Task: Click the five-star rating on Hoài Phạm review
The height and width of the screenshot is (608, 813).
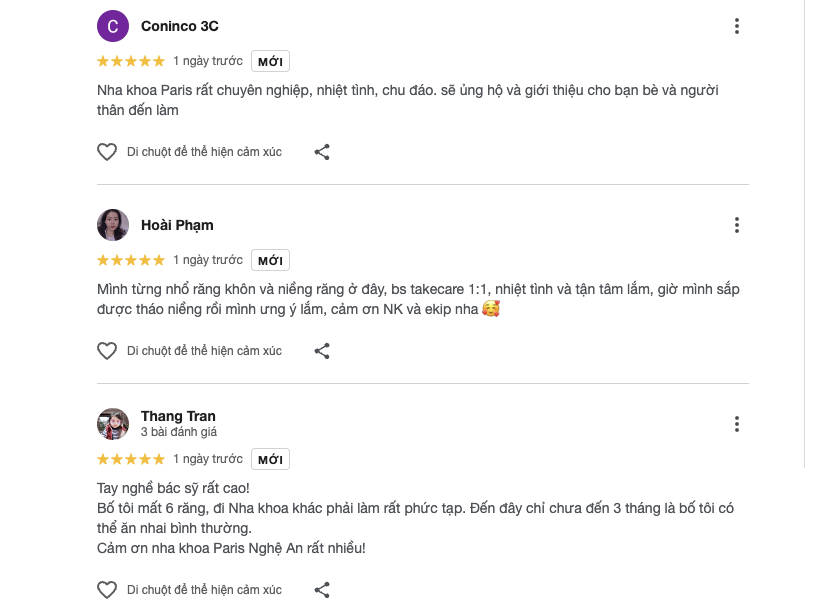Action: click(131, 260)
